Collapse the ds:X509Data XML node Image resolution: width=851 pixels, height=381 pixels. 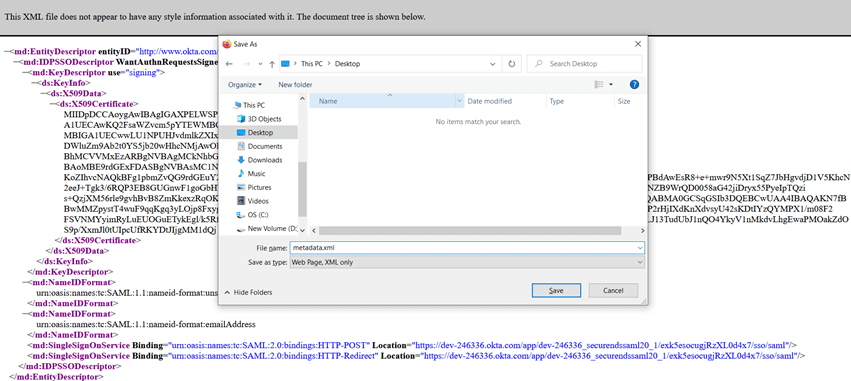click(43, 93)
